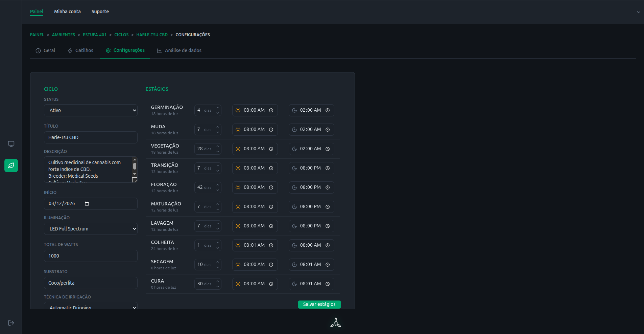Decrease Secagem days with down arrow
This screenshot has height=334, width=644.
pyautogui.click(x=218, y=267)
